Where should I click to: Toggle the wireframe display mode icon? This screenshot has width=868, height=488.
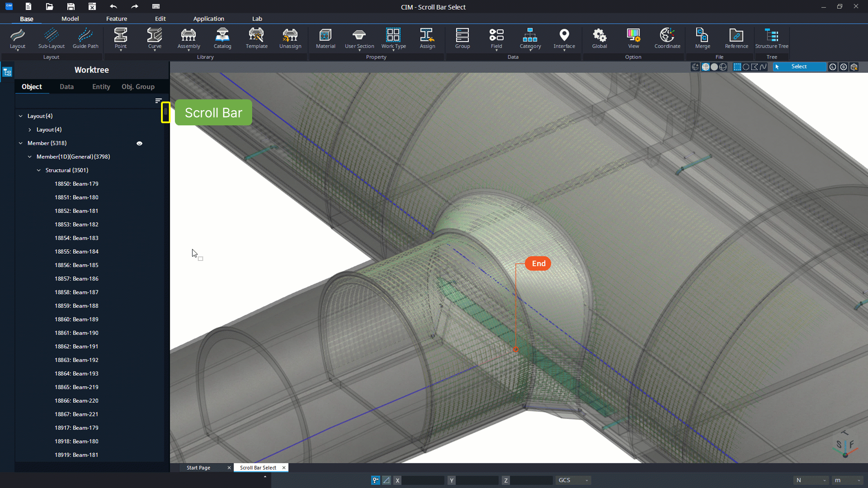723,67
